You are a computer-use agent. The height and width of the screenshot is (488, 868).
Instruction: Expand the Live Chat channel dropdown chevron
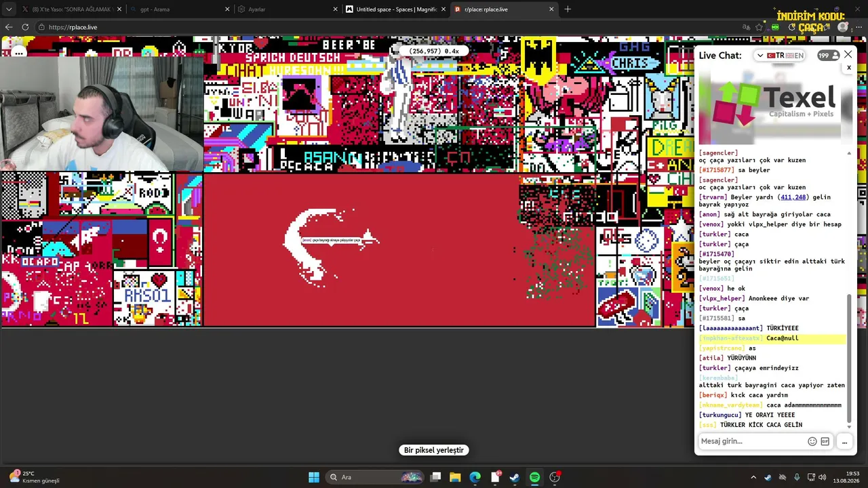point(760,56)
